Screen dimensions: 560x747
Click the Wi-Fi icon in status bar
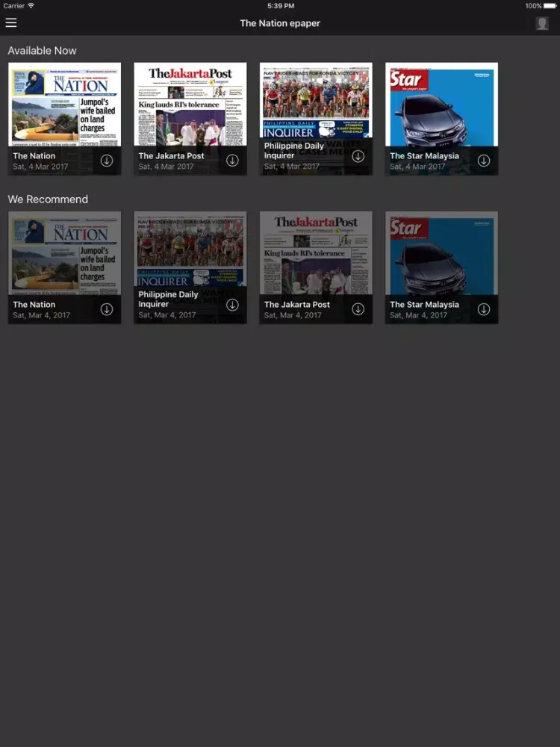(x=31, y=5)
